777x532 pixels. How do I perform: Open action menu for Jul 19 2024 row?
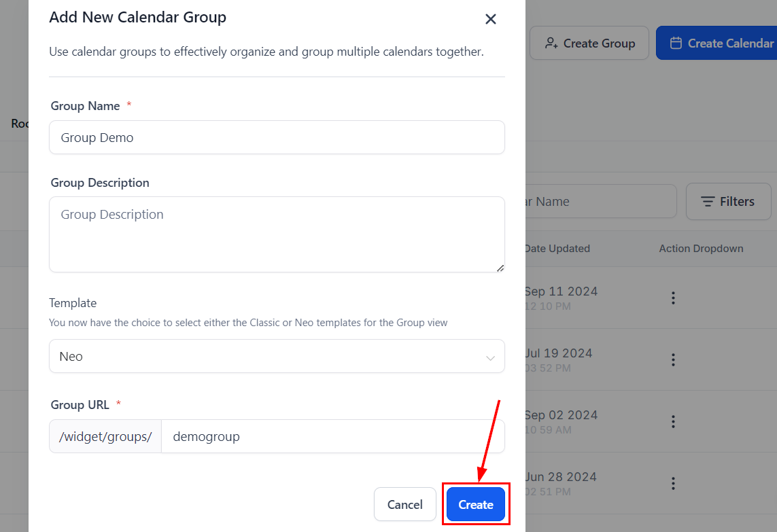coord(673,359)
